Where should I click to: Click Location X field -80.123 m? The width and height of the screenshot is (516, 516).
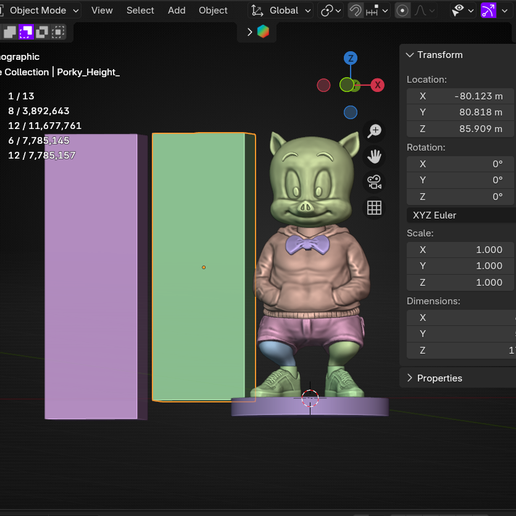pyautogui.click(x=460, y=96)
